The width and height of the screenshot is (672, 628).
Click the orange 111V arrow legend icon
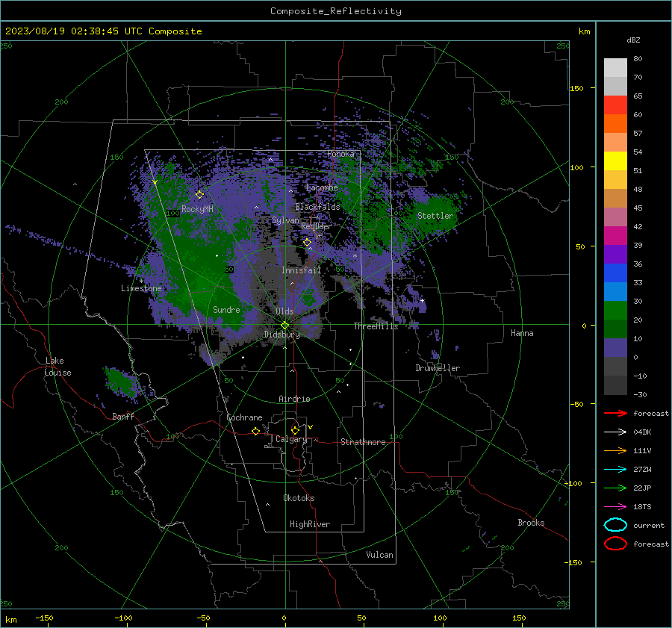coord(615,450)
